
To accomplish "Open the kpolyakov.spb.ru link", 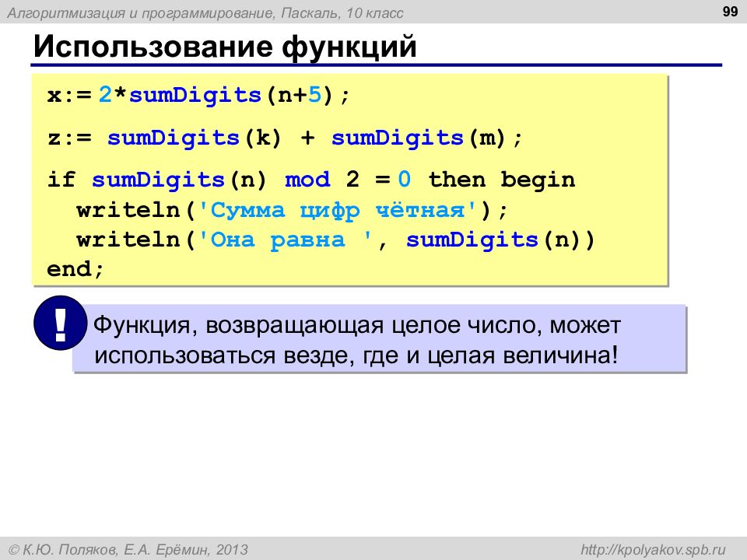I will 653,550.
